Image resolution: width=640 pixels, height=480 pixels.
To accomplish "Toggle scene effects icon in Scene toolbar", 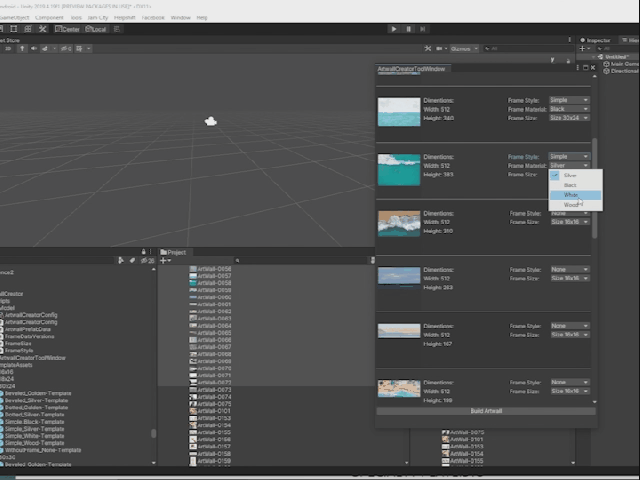I will (x=44, y=49).
